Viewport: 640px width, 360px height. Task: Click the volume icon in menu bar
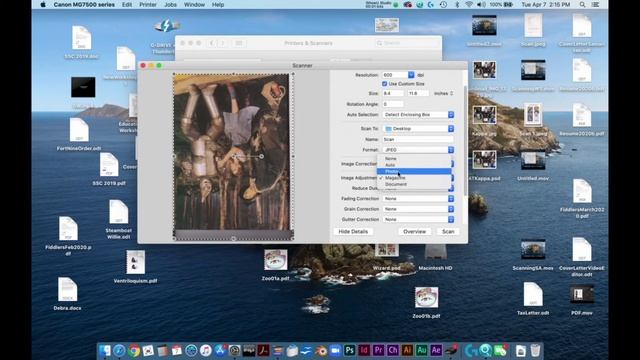point(482,4)
